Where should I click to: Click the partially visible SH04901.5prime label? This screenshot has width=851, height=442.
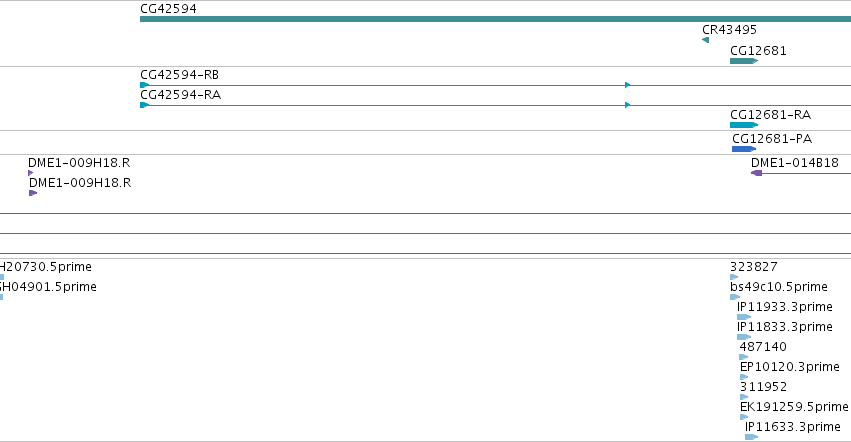(48, 287)
